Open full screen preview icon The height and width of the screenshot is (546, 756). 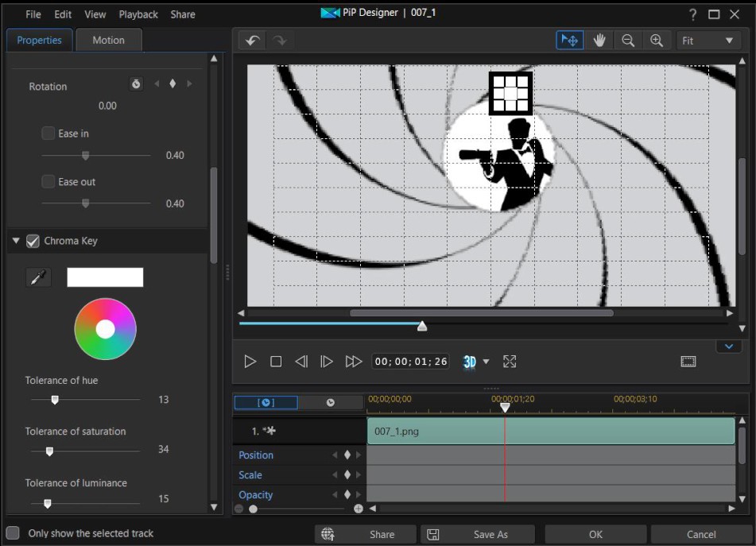(510, 362)
